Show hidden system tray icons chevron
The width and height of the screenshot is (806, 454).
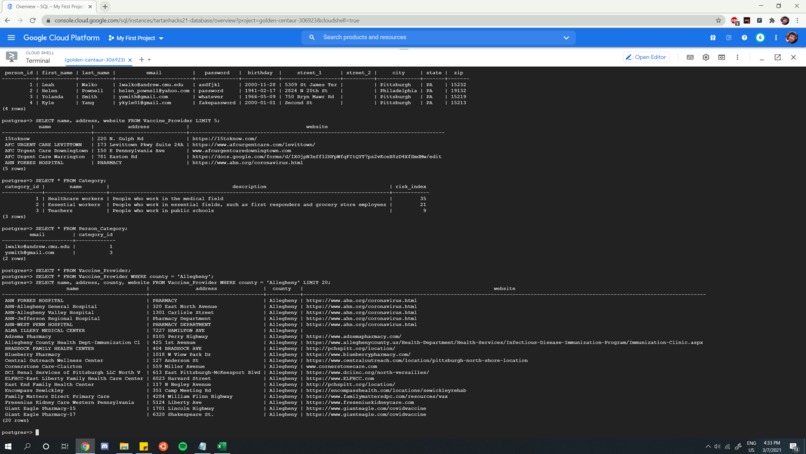pyautogui.click(x=708, y=446)
